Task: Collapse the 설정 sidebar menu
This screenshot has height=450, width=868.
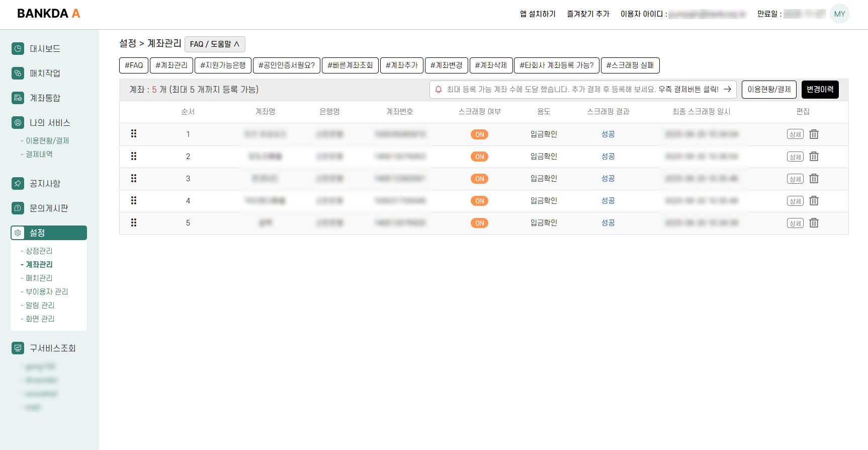Action: (x=49, y=233)
